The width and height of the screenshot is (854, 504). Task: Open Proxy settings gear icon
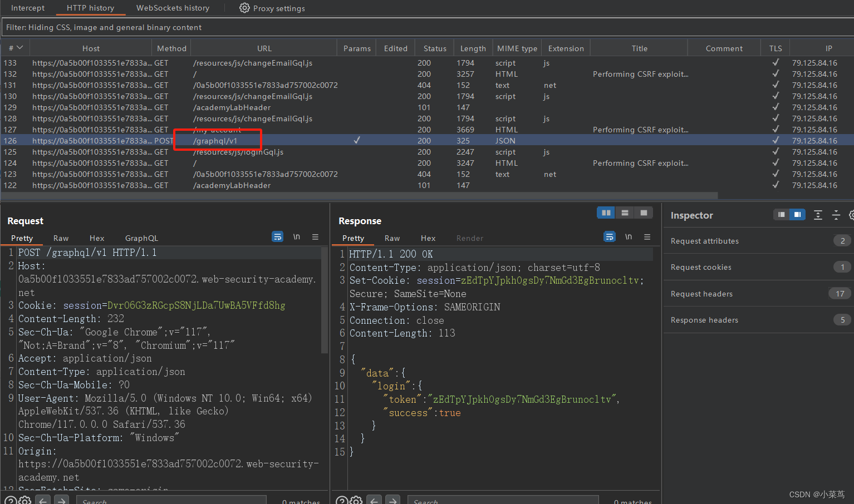click(244, 8)
